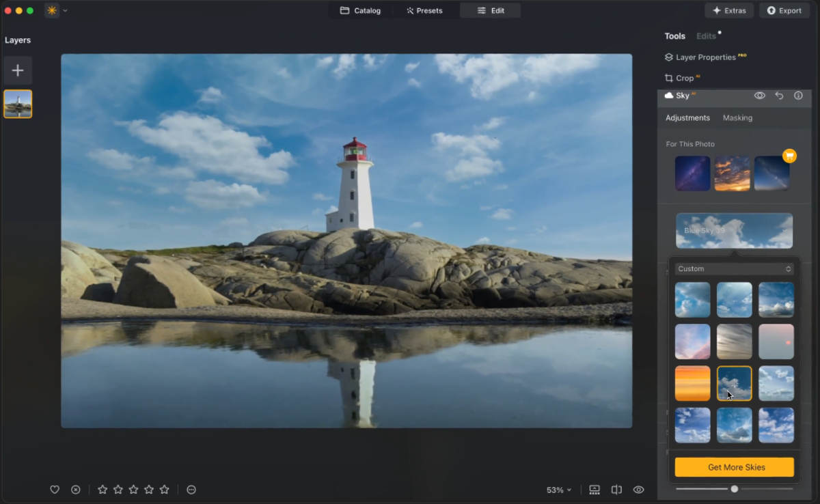Open the Custom sky category dropdown

click(734, 268)
